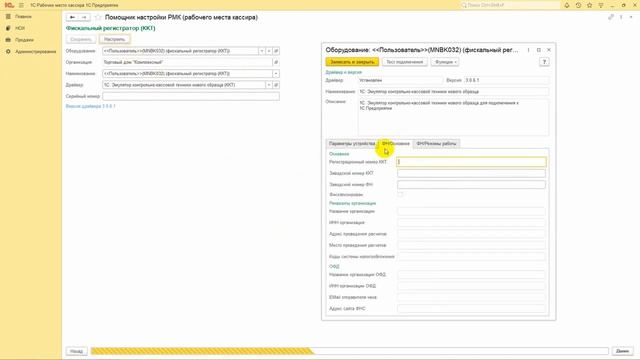This screenshot has height=360, width=640.
Task: Open Продажи in the section panel
Action: click(24, 40)
